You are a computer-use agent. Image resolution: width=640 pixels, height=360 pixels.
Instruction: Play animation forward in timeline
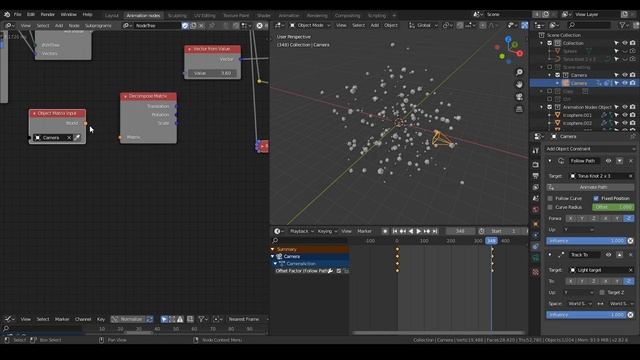point(418,231)
